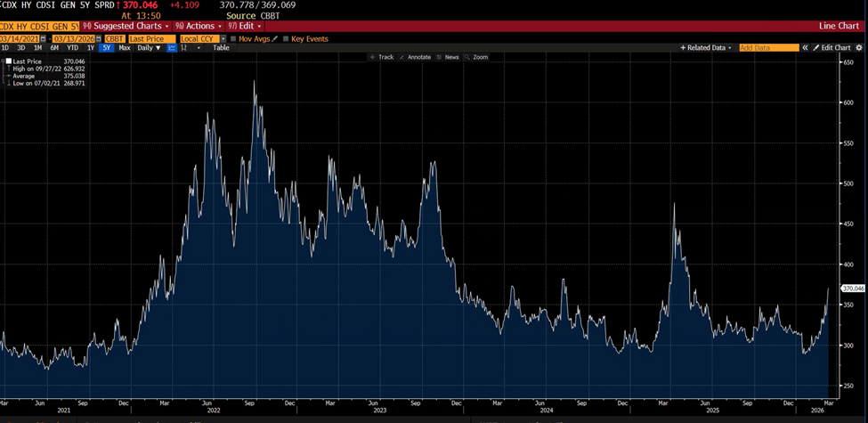Open the Daily periodicity dropdown
This screenshot has width=868, height=423.
click(x=149, y=48)
